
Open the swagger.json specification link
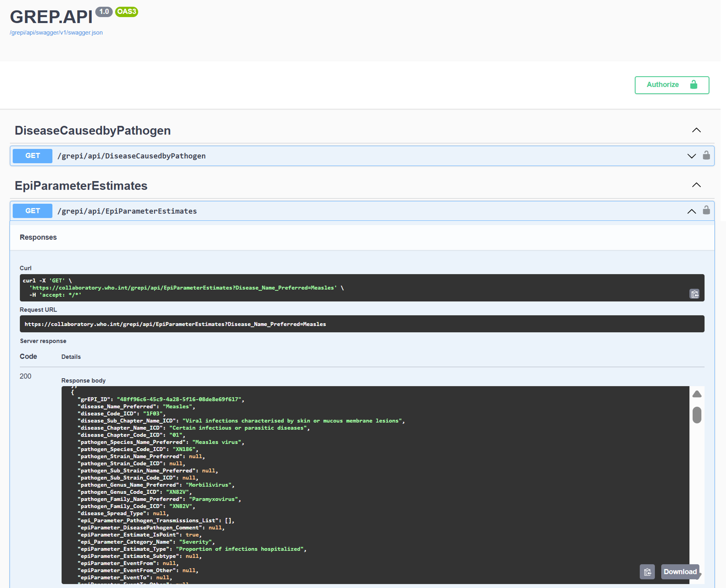click(x=56, y=33)
